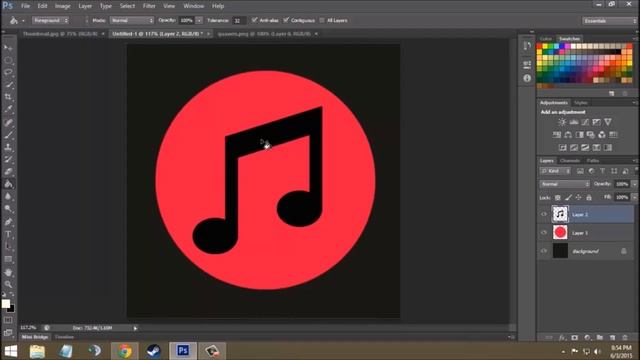Select the Magic Wand tool
The width and height of the screenshot is (640, 360).
click(x=8, y=85)
